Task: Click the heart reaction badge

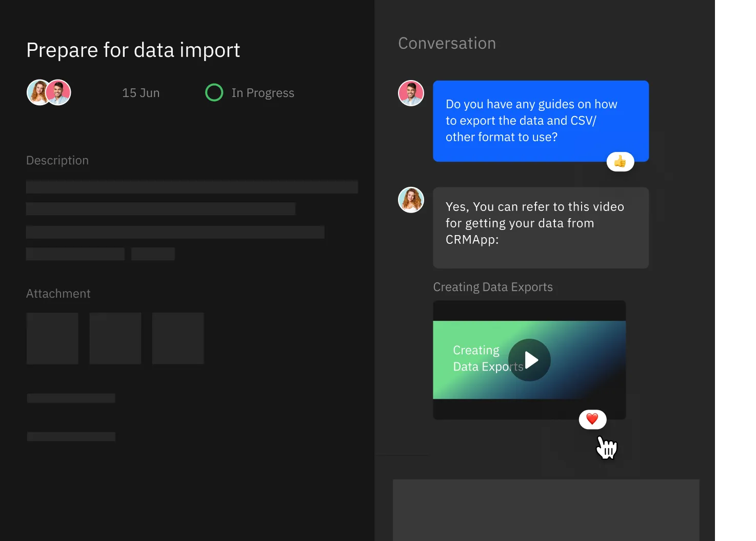Action: coord(592,419)
